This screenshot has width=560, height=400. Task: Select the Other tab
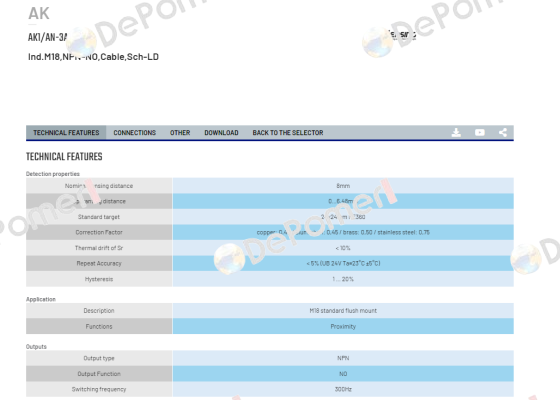(x=180, y=132)
